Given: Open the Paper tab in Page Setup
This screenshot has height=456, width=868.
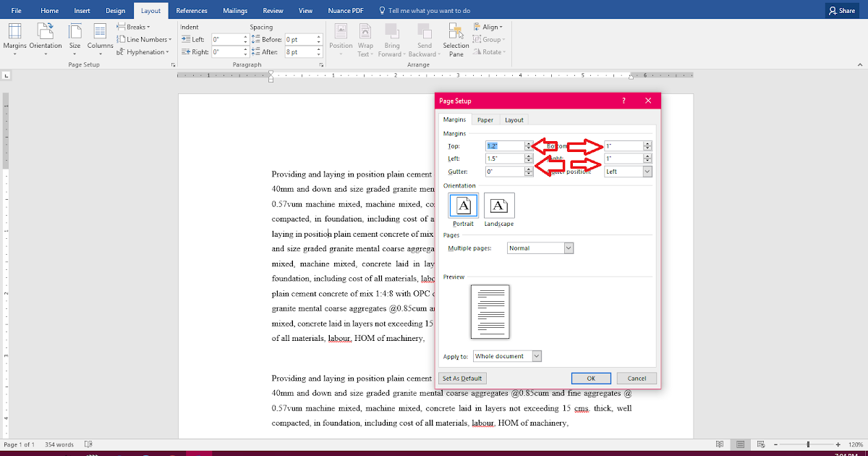Looking at the screenshot, I should point(485,120).
